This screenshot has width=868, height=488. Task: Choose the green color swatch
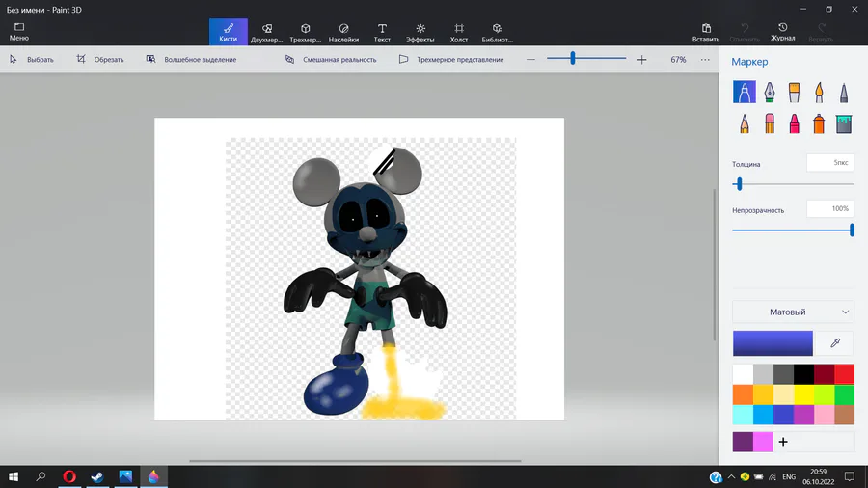(x=844, y=394)
